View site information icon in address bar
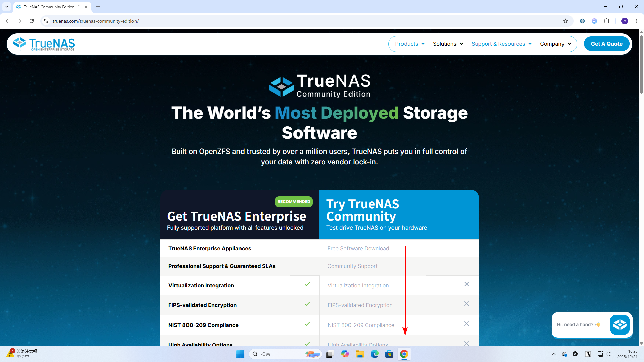The image size is (644, 362). click(46, 21)
